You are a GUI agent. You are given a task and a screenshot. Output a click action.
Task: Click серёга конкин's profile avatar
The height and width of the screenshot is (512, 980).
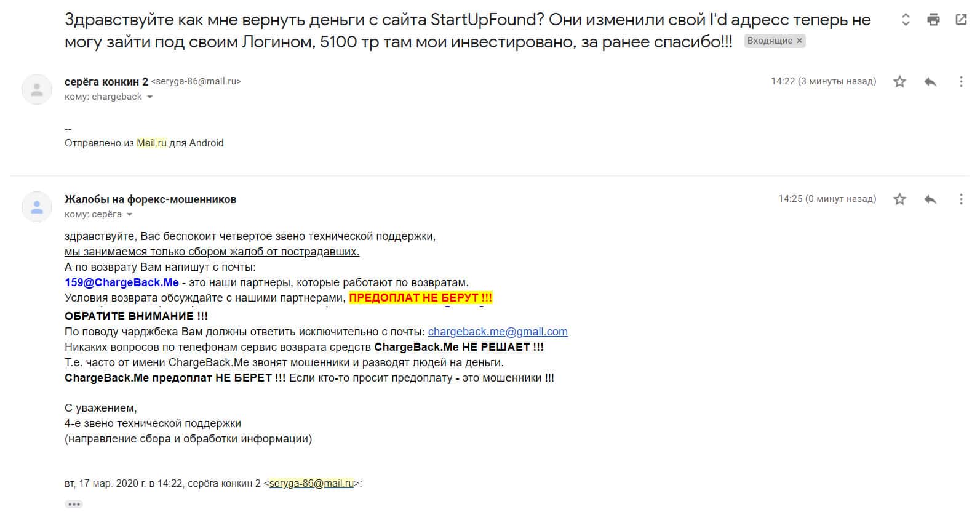click(x=37, y=89)
